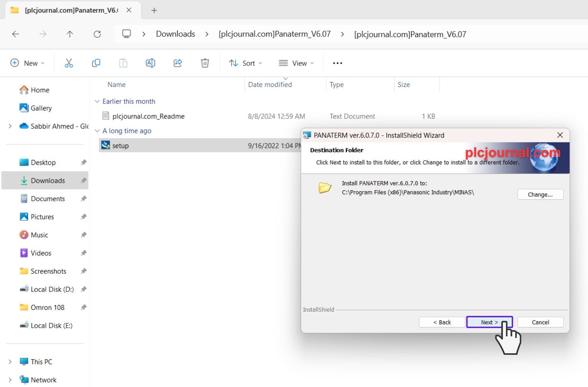
Task: Open the New dropdown menu
Action: point(27,63)
